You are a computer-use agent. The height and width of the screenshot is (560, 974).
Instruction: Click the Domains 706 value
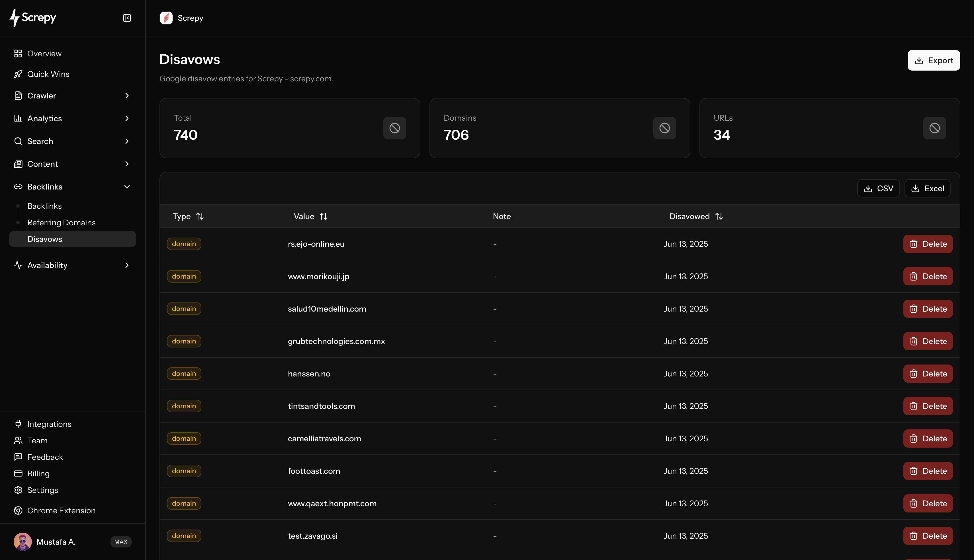(456, 135)
